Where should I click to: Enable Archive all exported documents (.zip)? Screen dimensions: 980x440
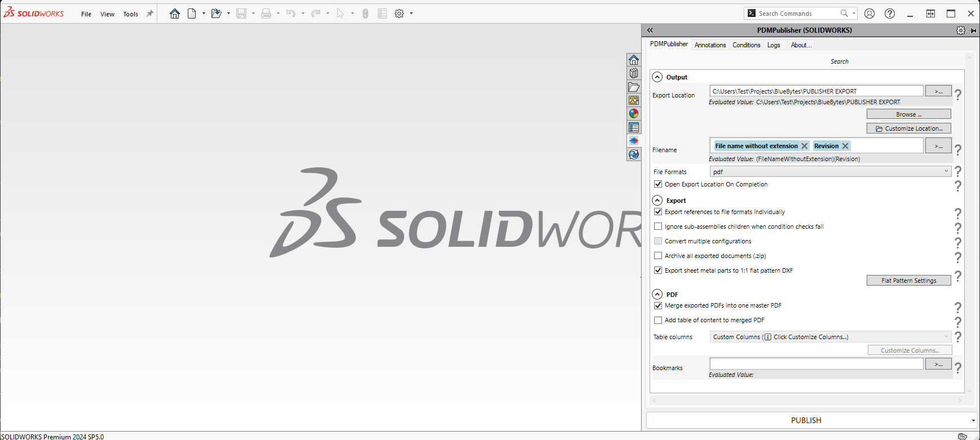click(x=658, y=256)
